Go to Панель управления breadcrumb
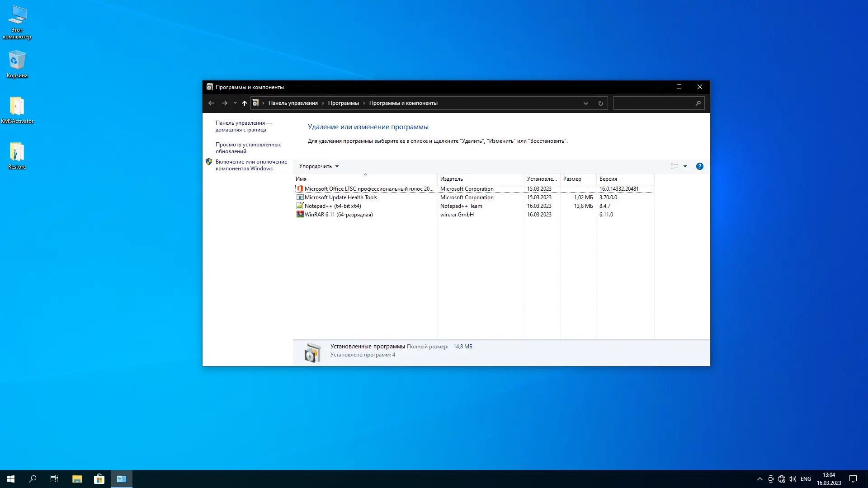This screenshot has width=868, height=488. [x=292, y=103]
